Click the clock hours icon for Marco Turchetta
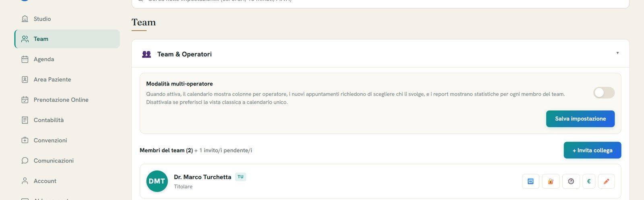This screenshot has height=200, width=644. tap(571, 181)
